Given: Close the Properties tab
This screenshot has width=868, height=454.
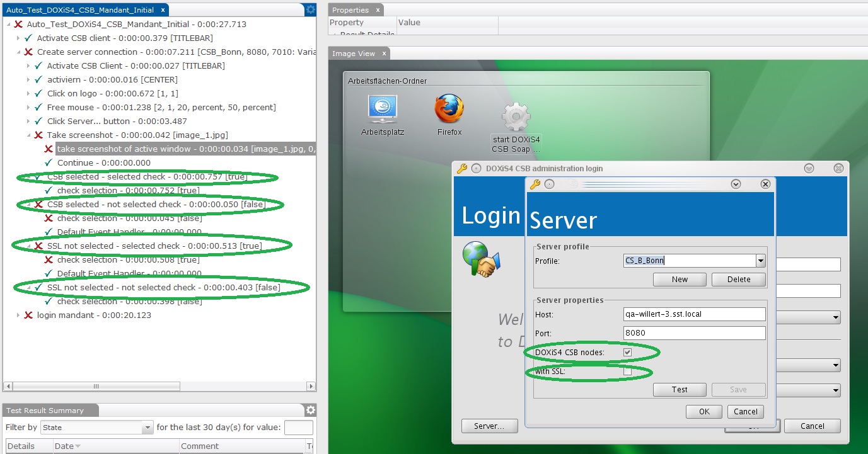Looking at the screenshot, I should (x=378, y=9).
